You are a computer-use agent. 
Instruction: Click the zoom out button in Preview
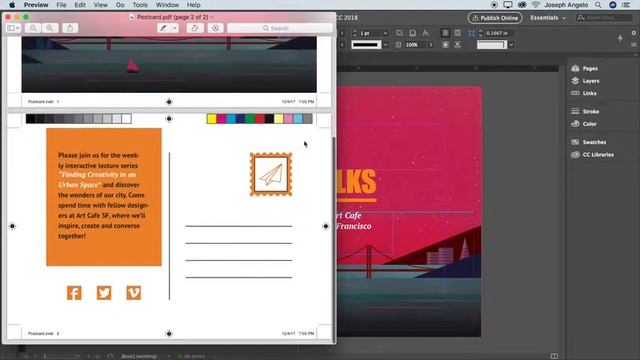click(33, 28)
